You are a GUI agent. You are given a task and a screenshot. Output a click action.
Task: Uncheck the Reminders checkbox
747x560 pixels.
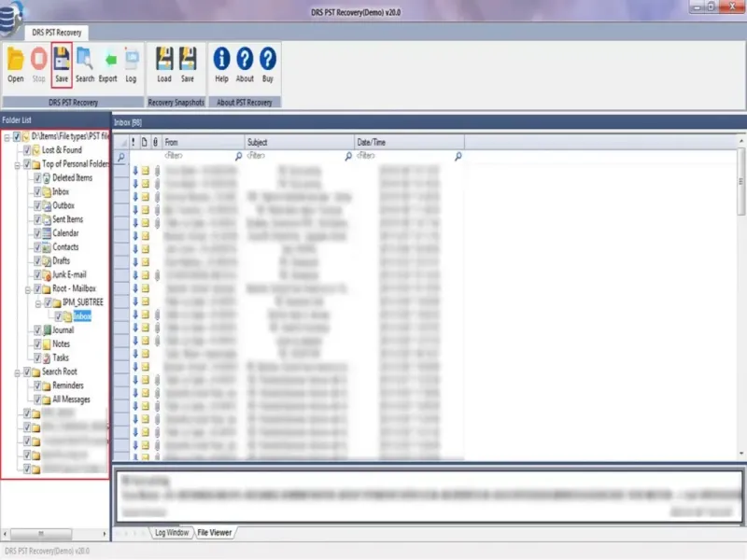pyautogui.click(x=37, y=385)
